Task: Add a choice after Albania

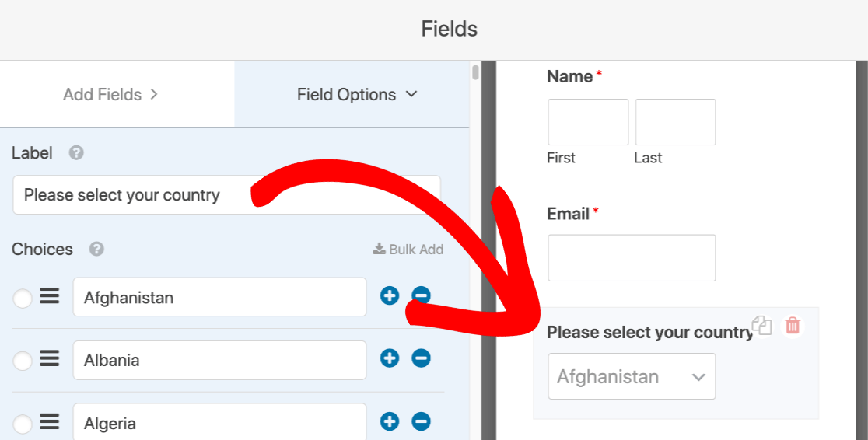Action: click(x=390, y=358)
